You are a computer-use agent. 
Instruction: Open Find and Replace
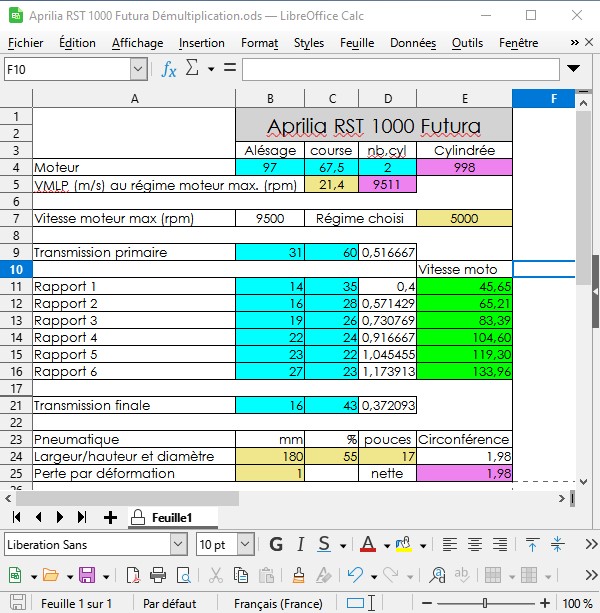click(437, 575)
